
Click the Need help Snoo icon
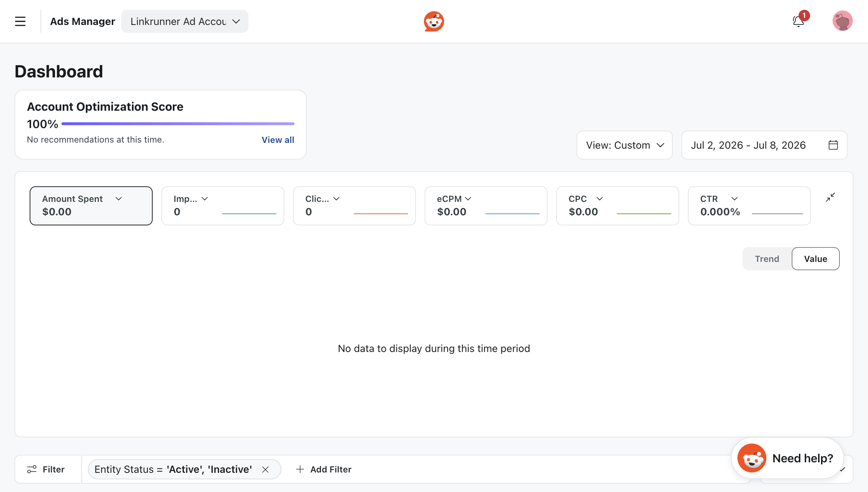(752, 458)
